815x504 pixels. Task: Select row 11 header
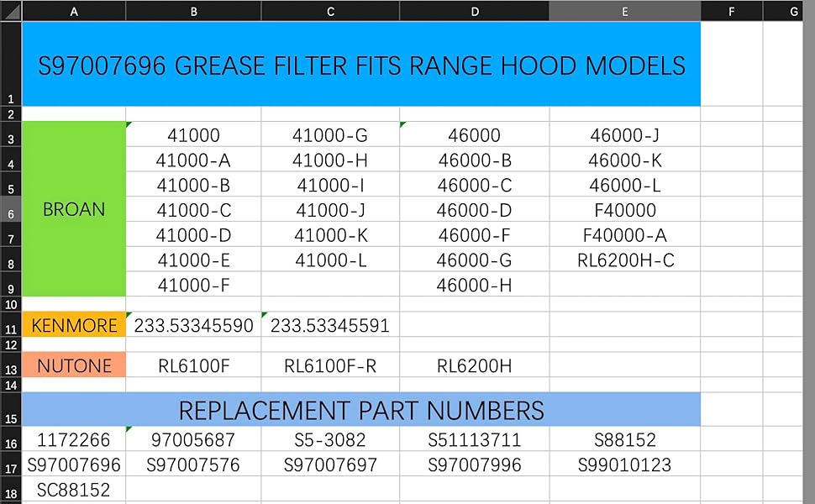pyautogui.click(x=11, y=324)
